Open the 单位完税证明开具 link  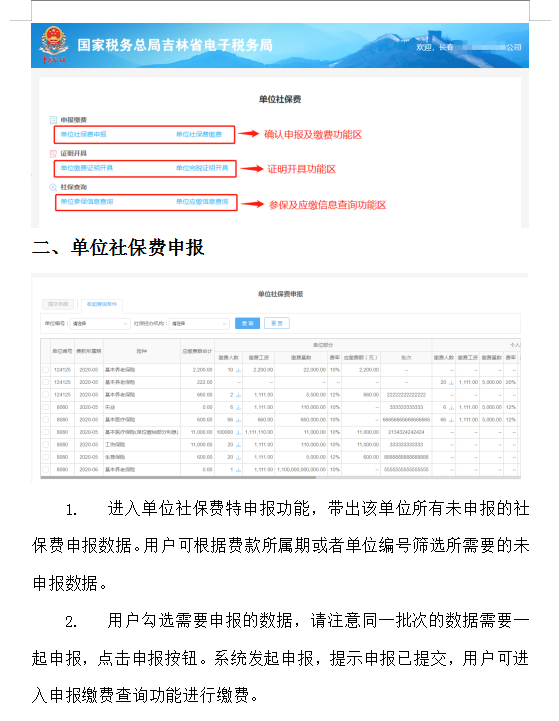202,168
